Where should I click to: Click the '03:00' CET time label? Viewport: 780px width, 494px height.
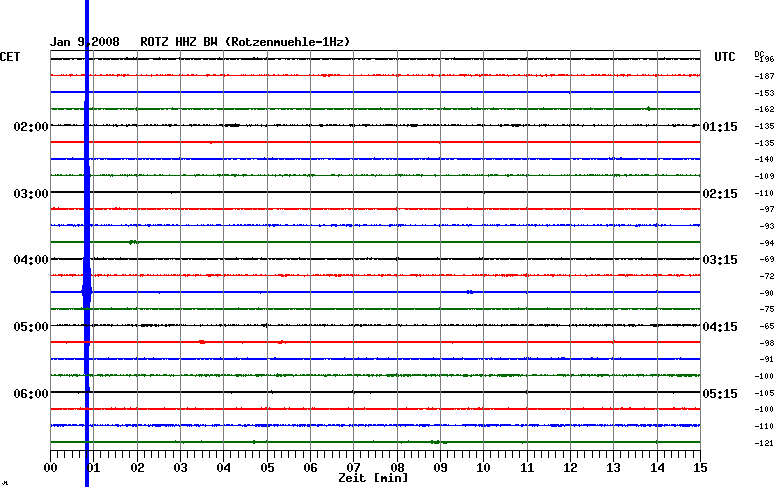[x=31, y=194]
